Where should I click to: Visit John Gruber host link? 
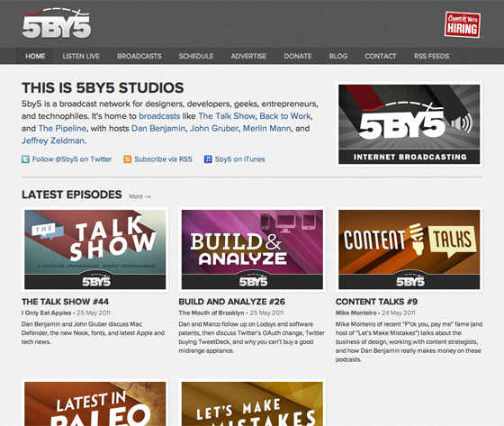[214, 128]
